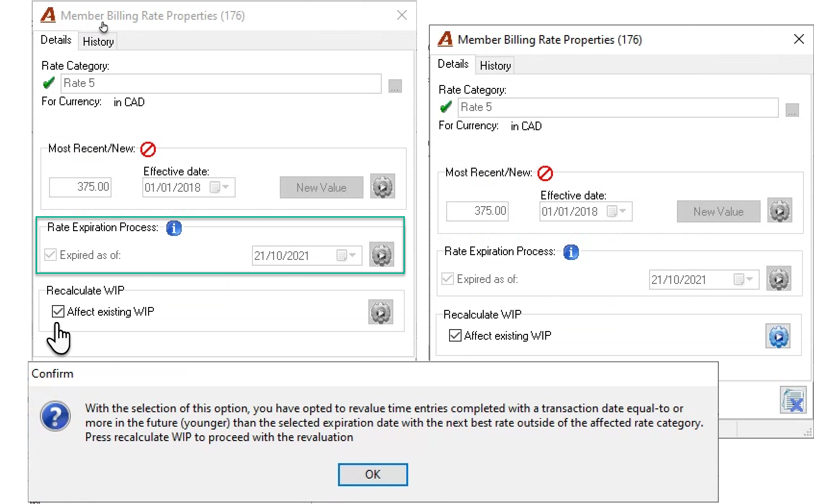
Task: Open expiration date 21/10/2021 dropdown in right window
Action: click(744, 280)
